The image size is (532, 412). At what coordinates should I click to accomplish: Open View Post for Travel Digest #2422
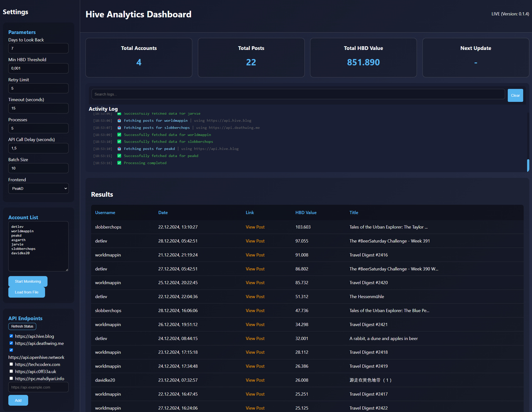(x=255, y=408)
